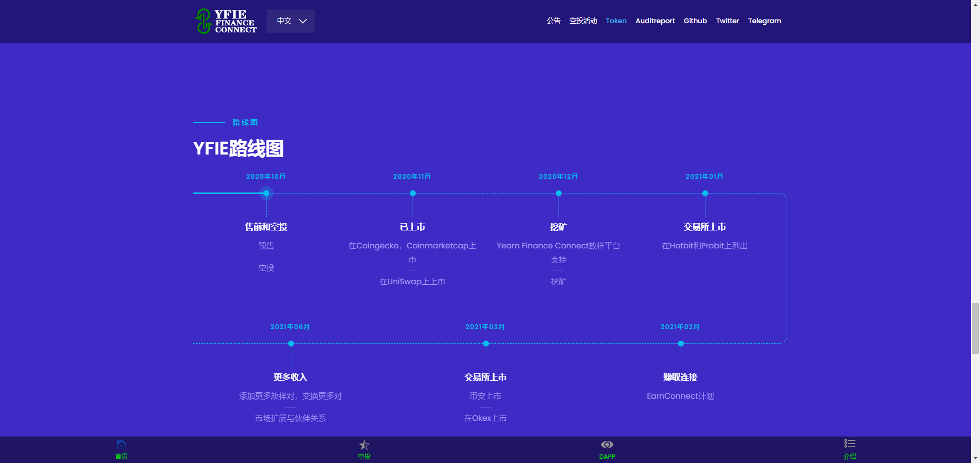The width and height of the screenshot is (980, 463).
Task: Visit the Github link in header
Action: (695, 21)
